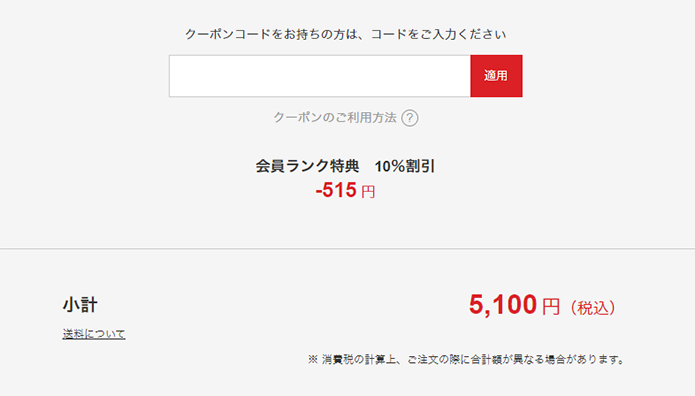Click the -515 discount amount
Image resolution: width=695 pixels, height=396 pixels.
click(336, 190)
